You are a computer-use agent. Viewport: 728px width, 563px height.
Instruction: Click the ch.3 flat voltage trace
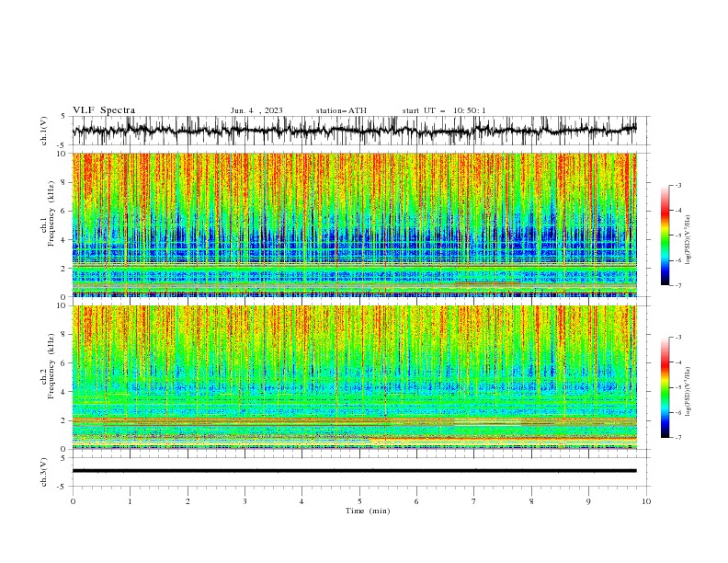[x=355, y=471]
